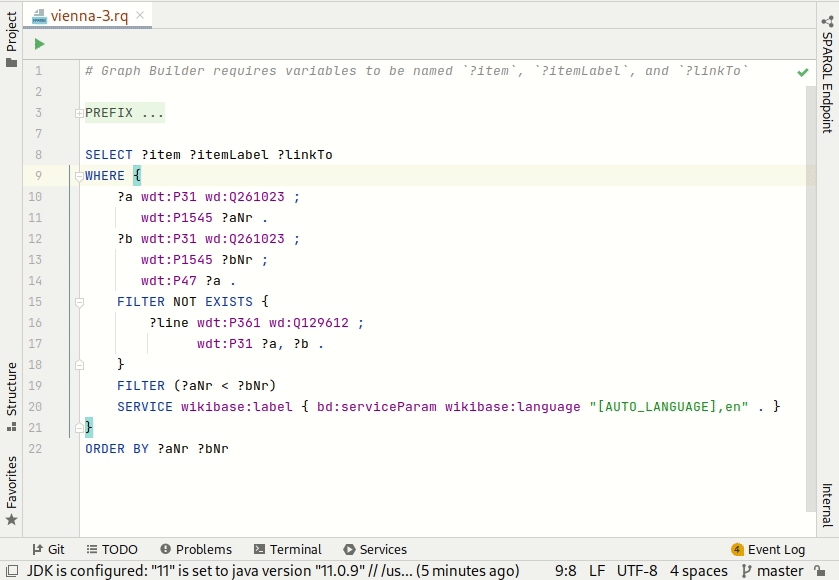Click ORDER BY on line 22
839x580 pixels.
point(117,449)
